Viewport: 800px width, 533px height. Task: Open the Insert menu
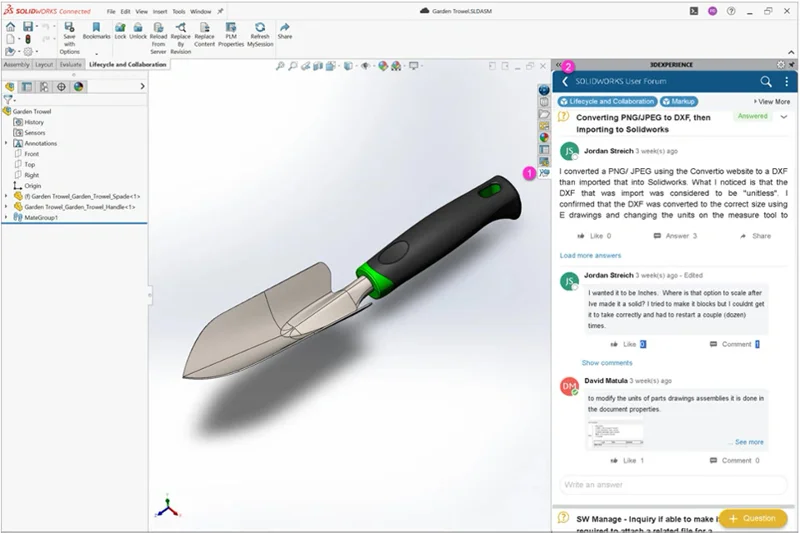(x=159, y=11)
